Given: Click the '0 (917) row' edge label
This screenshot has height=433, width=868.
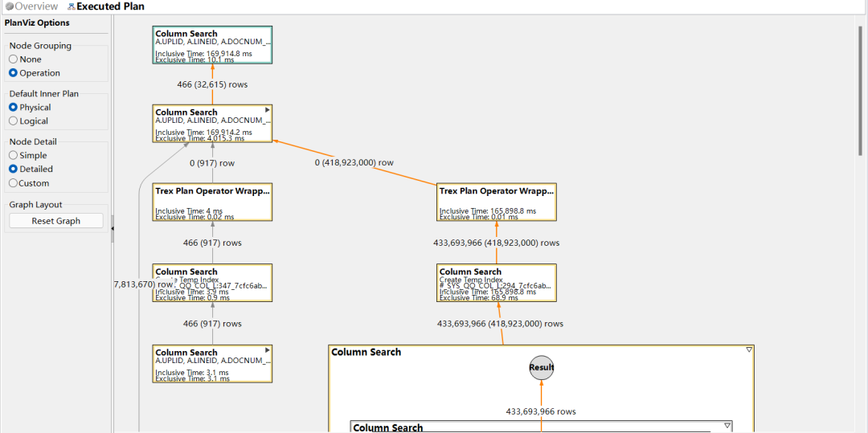Looking at the screenshot, I should click(212, 163).
